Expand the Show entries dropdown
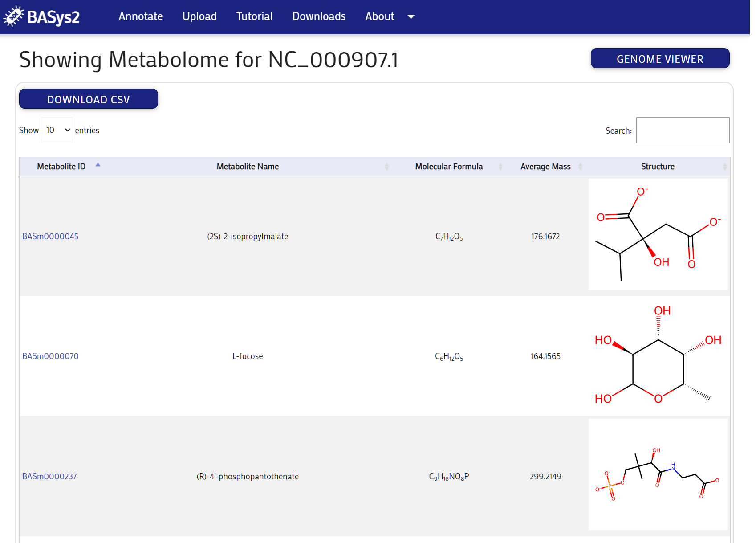Screen dimensions: 756x543 click(57, 130)
